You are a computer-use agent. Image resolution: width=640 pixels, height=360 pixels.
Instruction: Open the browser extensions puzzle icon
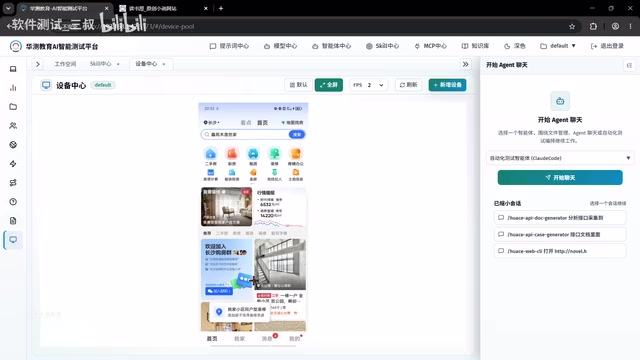click(x=593, y=27)
